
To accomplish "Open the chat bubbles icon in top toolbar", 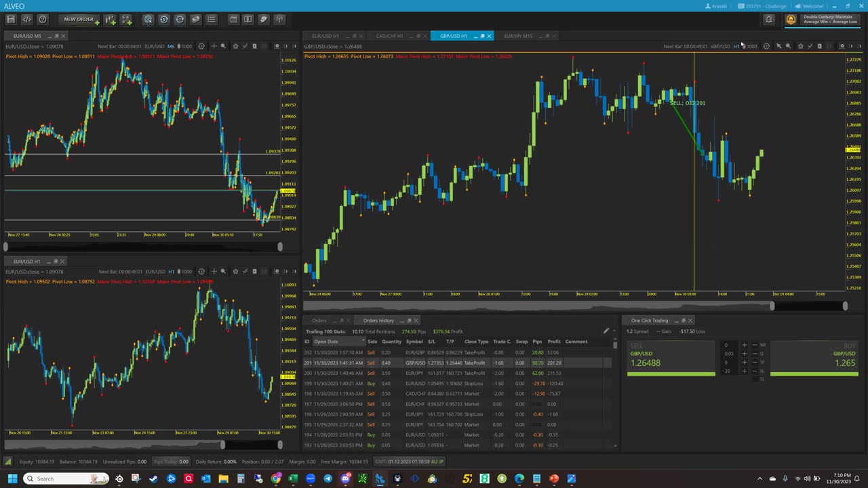I will point(264,20).
